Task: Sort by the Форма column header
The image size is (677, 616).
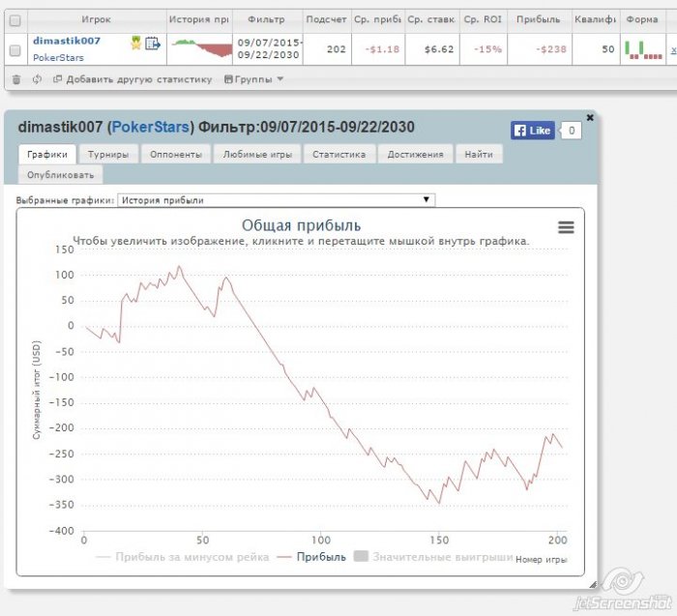Action: (x=642, y=20)
